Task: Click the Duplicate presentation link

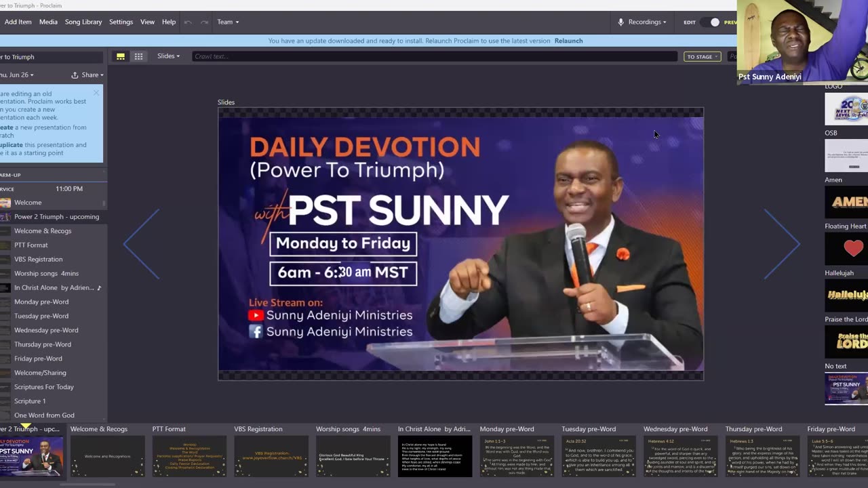Action: pyautogui.click(x=12, y=144)
